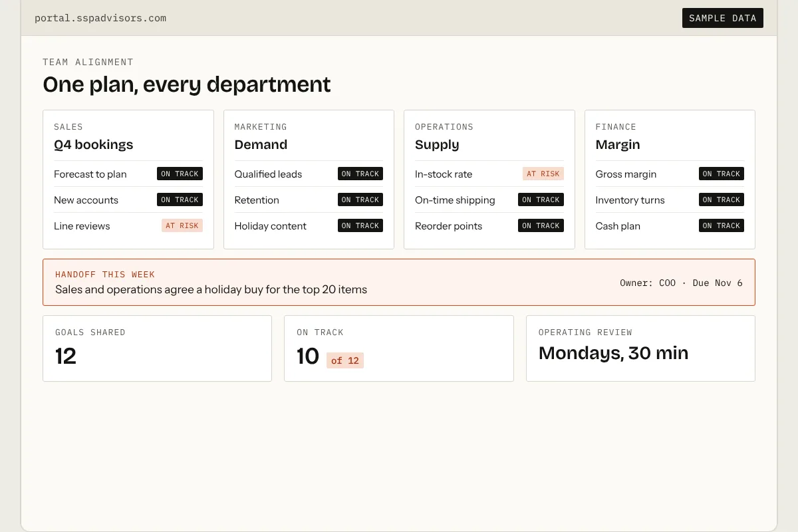Click the OPERATIONS department label
Viewport: 798px width, 532px height.
444,126
